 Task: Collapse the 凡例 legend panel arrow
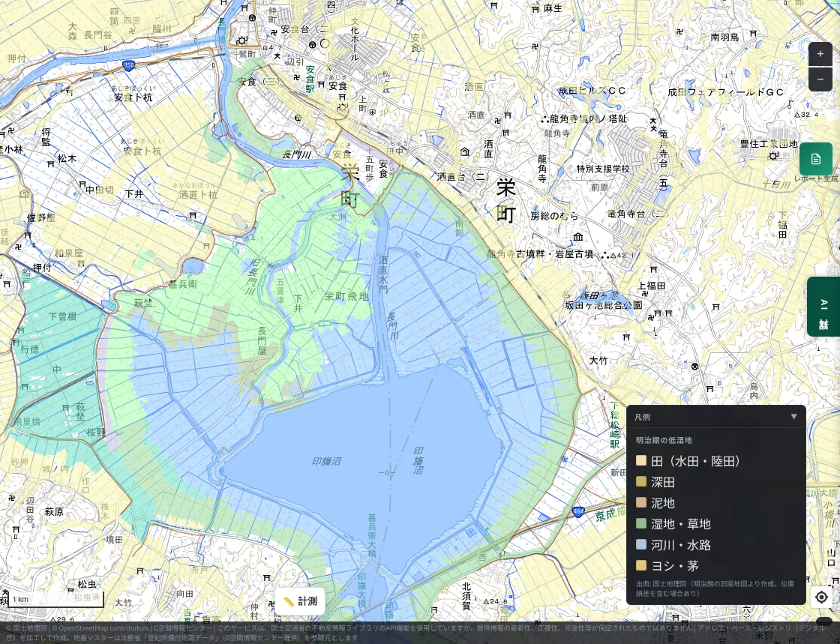[794, 417]
